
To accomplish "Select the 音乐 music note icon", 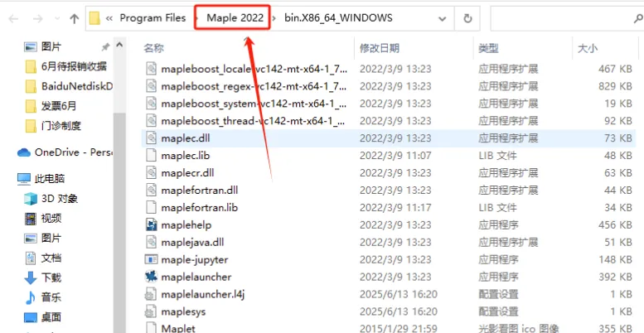I will pyautogui.click(x=31, y=297).
